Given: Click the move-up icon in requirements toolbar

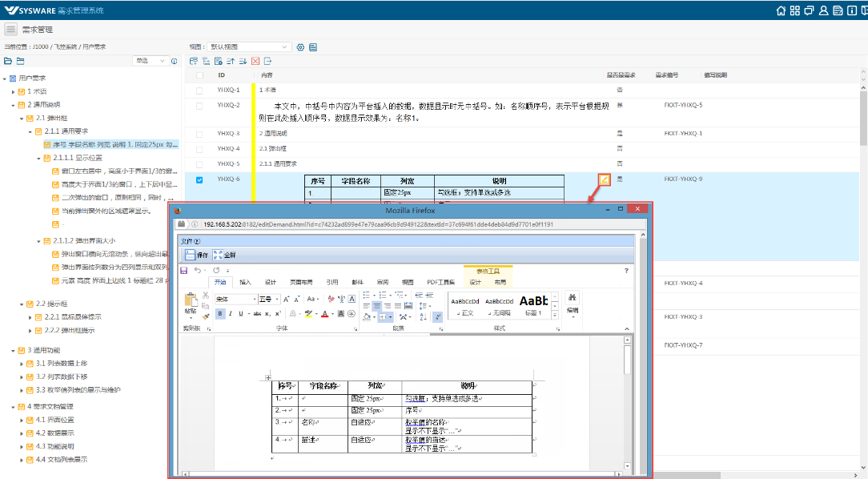Looking at the screenshot, I should point(231,61).
